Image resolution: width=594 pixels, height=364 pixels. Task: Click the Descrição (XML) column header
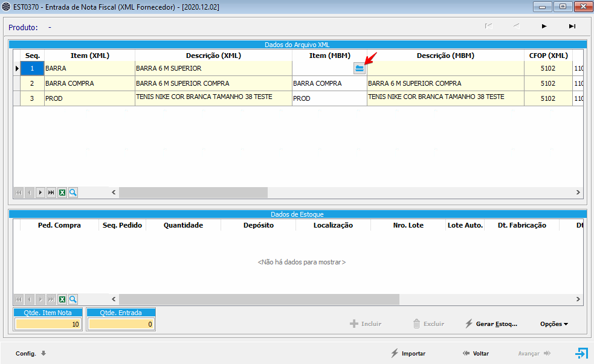[214, 56]
